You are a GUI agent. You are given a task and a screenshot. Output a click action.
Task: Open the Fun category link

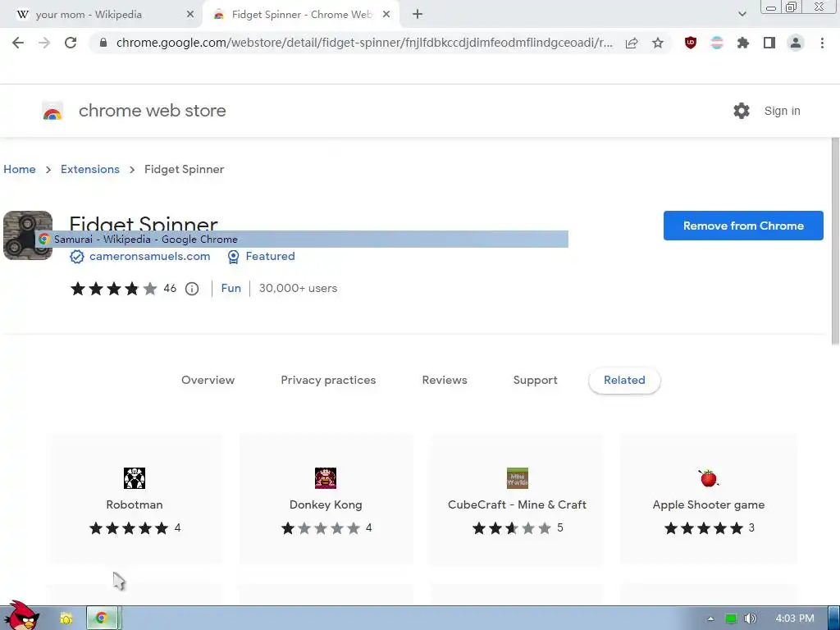[x=231, y=288]
